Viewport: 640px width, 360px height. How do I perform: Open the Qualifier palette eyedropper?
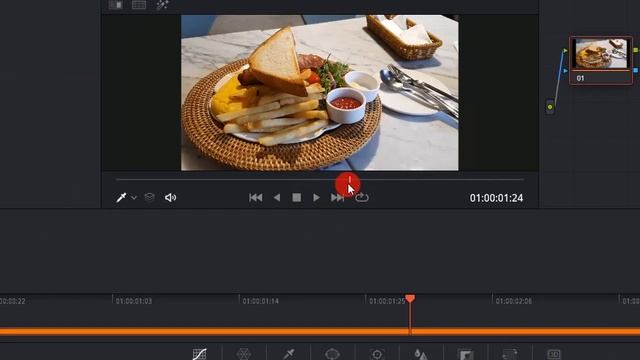coord(289,353)
